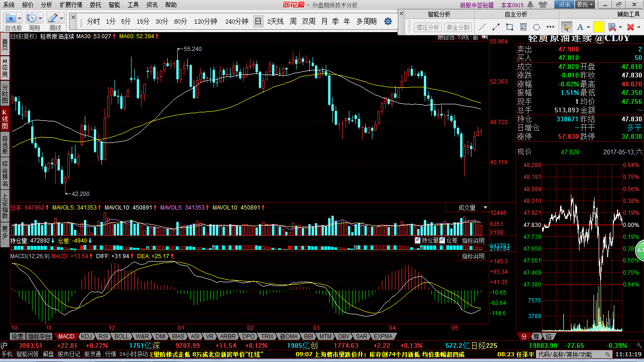Screen dimensions: 644x362
Task: Expand the 自选股 dropdown arrow
Action: tap(20, 18)
